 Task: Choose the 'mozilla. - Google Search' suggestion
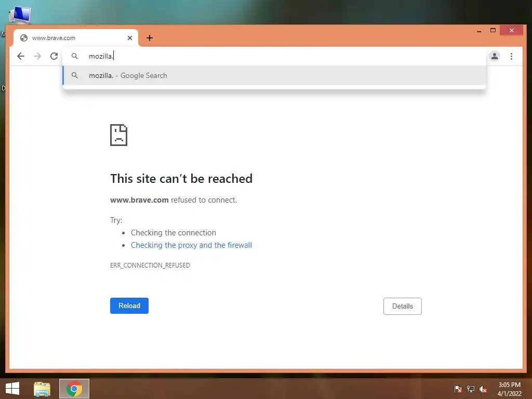pyautogui.click(x=274, y=75)
